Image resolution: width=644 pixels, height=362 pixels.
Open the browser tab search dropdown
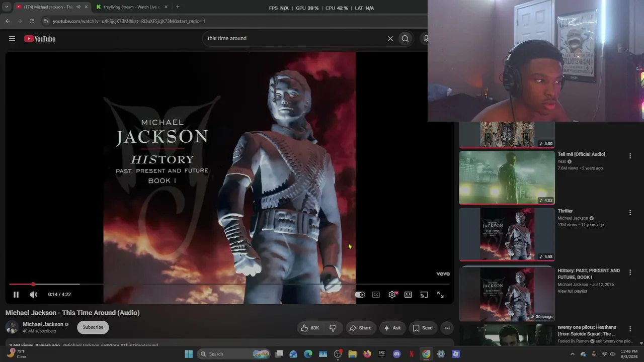pos(7,7)
